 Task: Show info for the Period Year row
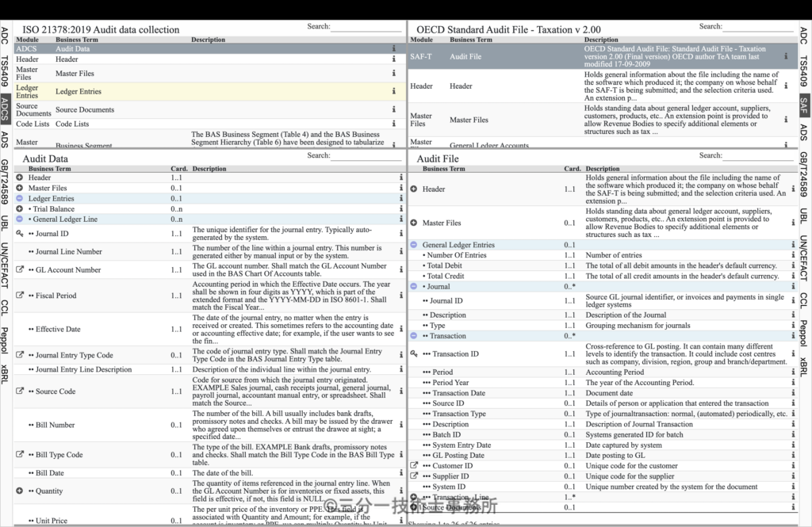pos(793,383)
